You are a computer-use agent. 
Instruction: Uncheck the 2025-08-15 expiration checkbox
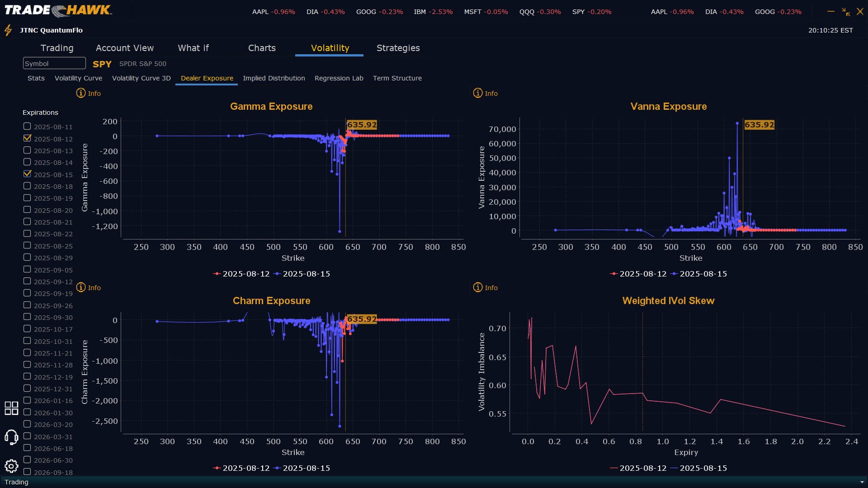point(27,174)
